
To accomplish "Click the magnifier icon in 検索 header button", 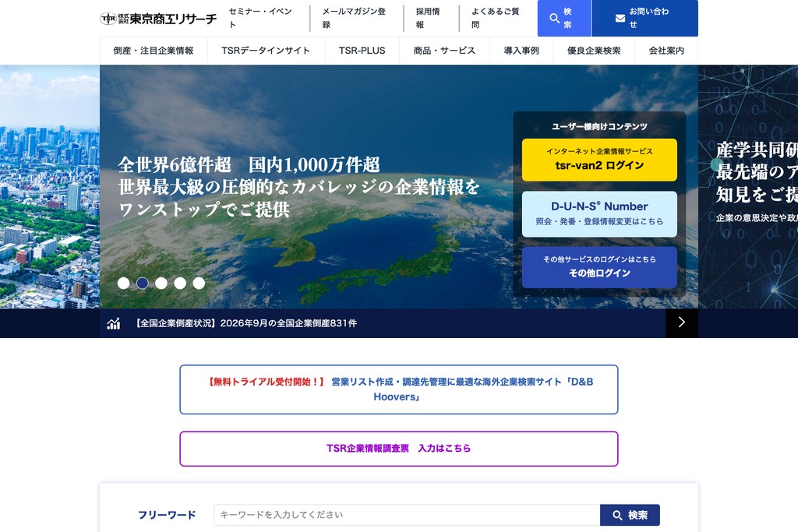I will click(554, 19).
